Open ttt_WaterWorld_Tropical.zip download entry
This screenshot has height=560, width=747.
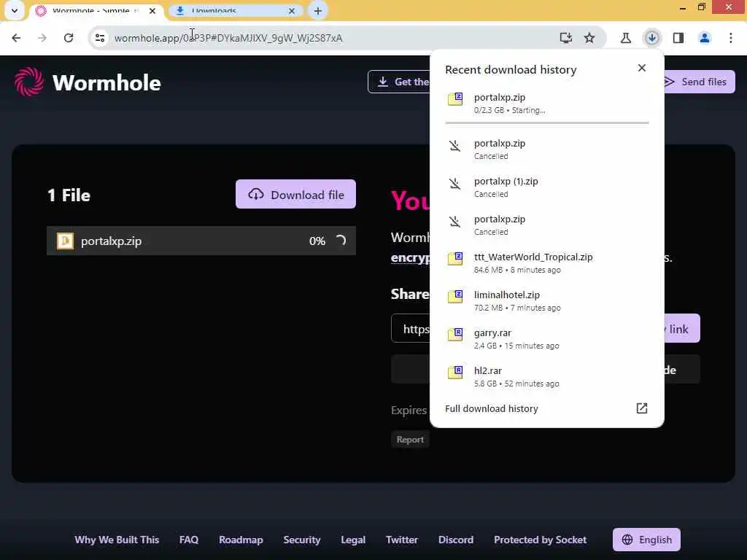tap(547, 262)
